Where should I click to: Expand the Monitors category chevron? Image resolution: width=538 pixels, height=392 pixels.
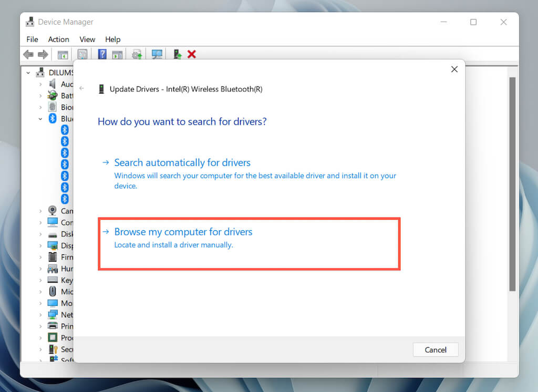point(40,303)
